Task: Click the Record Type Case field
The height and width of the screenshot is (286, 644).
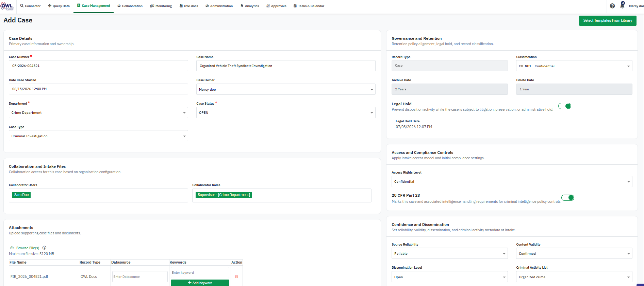Action: tap(450, 66)
